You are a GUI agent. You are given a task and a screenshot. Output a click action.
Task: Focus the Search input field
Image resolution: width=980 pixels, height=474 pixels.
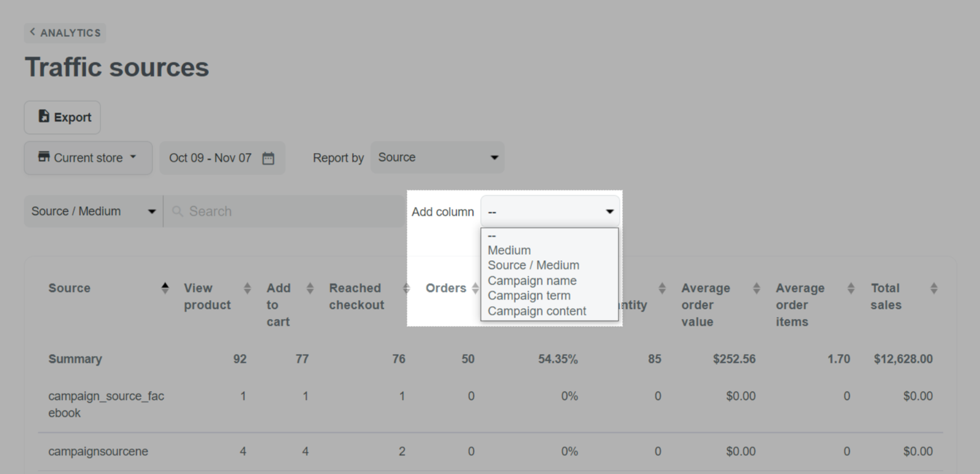click(x=285, y=211)
